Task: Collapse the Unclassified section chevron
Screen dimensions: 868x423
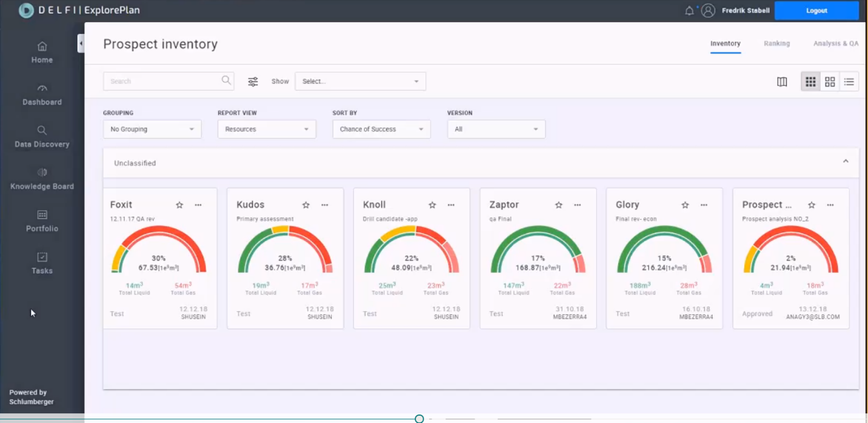Action: tap(846, 162)
